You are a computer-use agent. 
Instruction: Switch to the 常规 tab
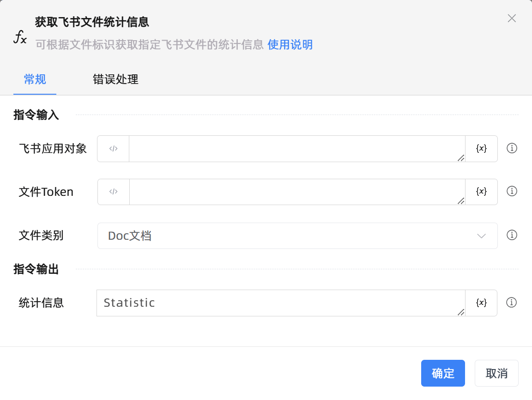click(35, 79)
